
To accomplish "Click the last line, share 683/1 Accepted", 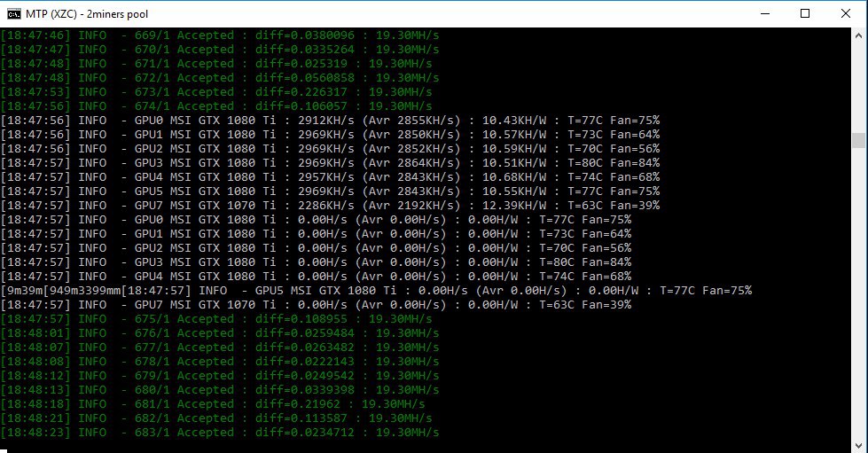I will tap(220, 433).
